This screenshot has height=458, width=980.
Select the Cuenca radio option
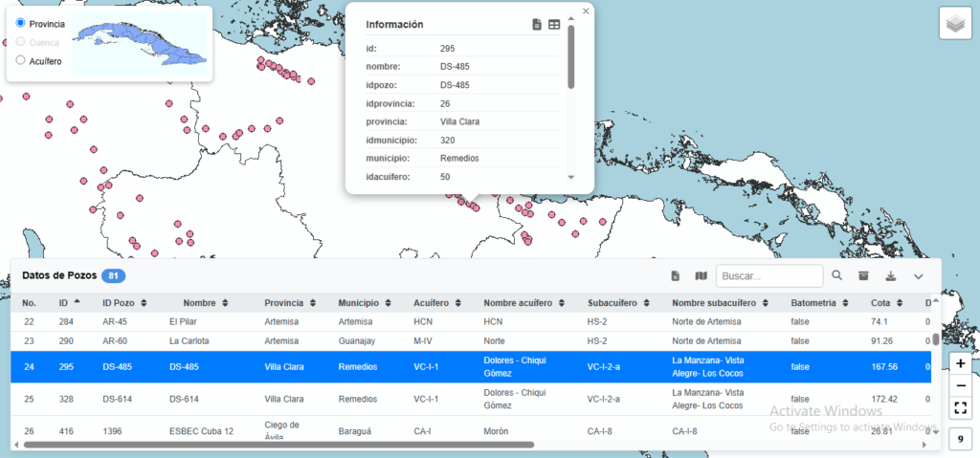coord(21,42)
